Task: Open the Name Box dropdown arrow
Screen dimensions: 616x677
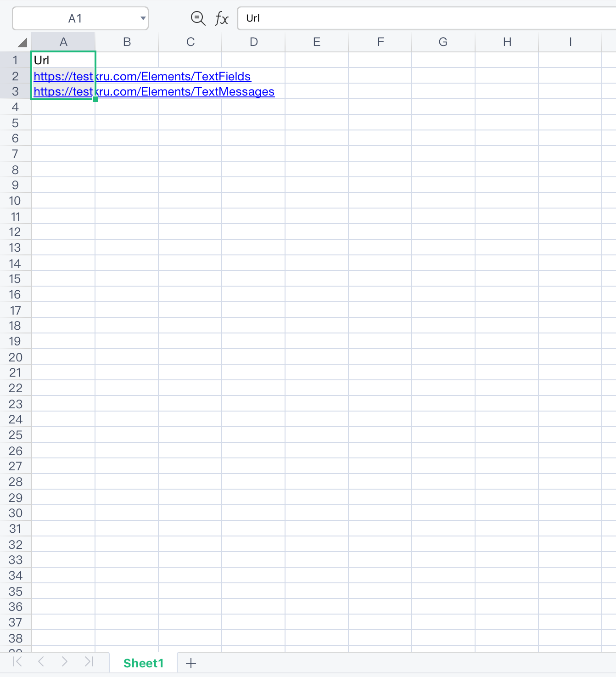Action: click(142, 18)
